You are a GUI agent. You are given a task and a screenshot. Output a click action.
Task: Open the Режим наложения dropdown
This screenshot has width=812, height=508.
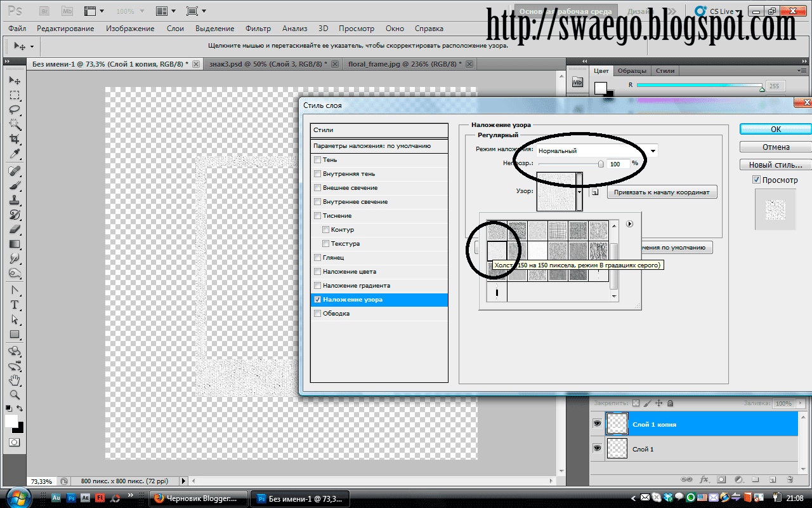[596, 151]
